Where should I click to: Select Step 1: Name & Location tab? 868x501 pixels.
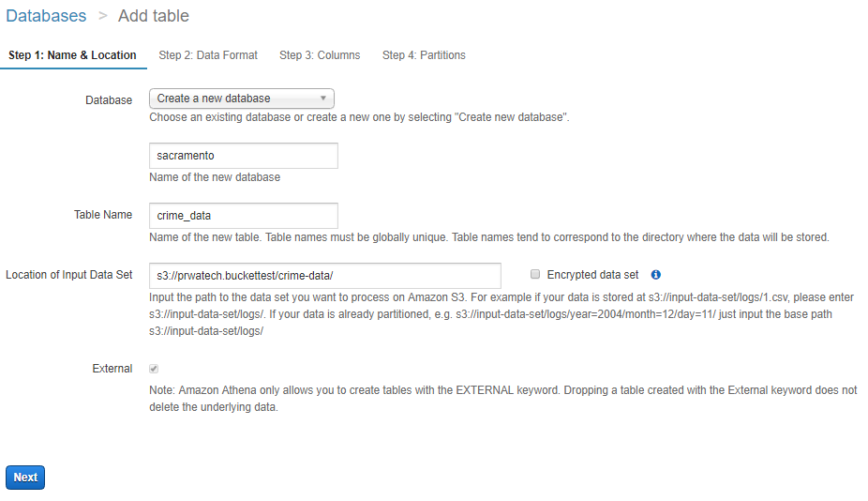point(72,55)
